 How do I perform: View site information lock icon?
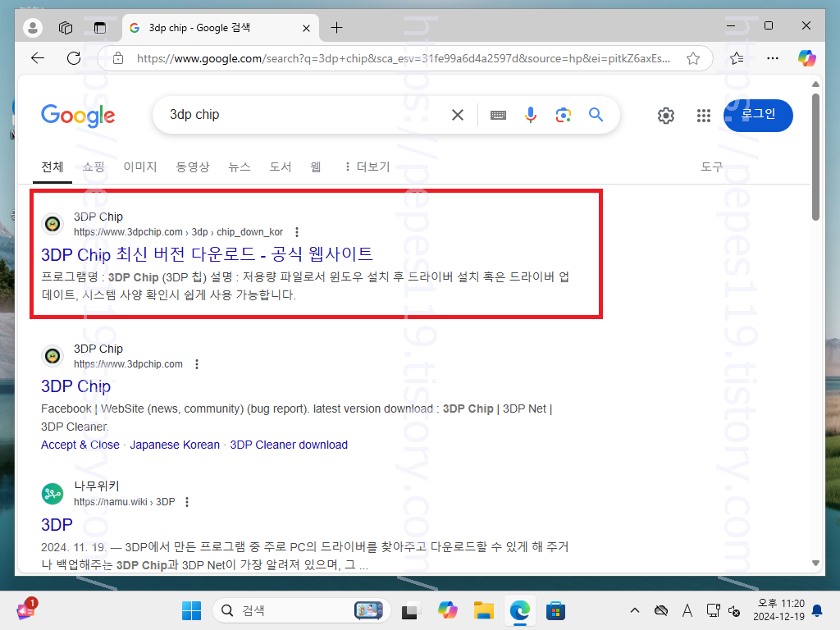pos(118,58)
